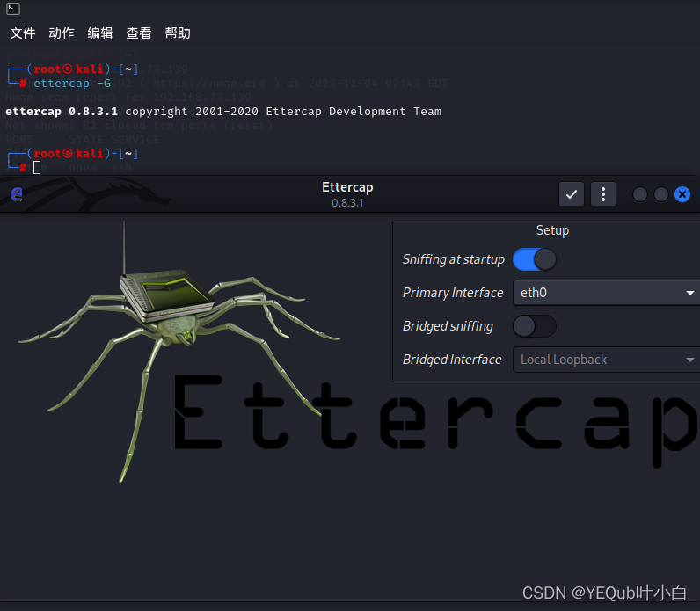The image size is (700, 611).
Task: Click the 'Primary Interface' label
Action: pyautogui.click(x=453, y=293)
